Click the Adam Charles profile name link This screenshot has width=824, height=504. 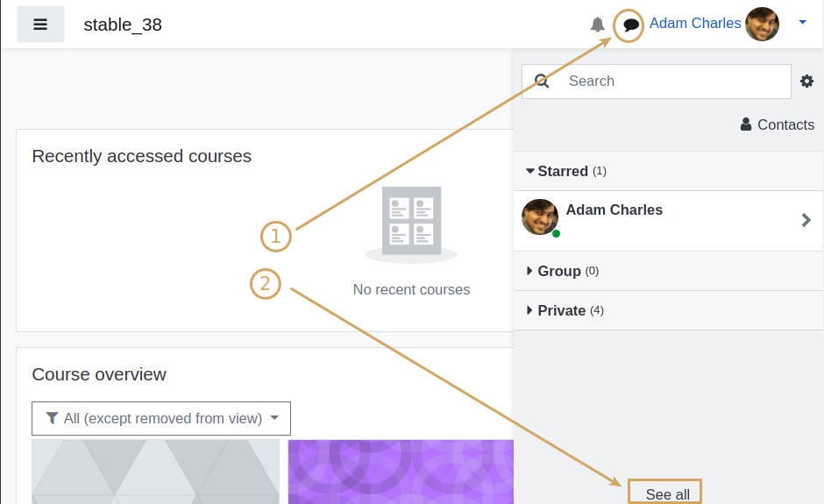[695, 23]
